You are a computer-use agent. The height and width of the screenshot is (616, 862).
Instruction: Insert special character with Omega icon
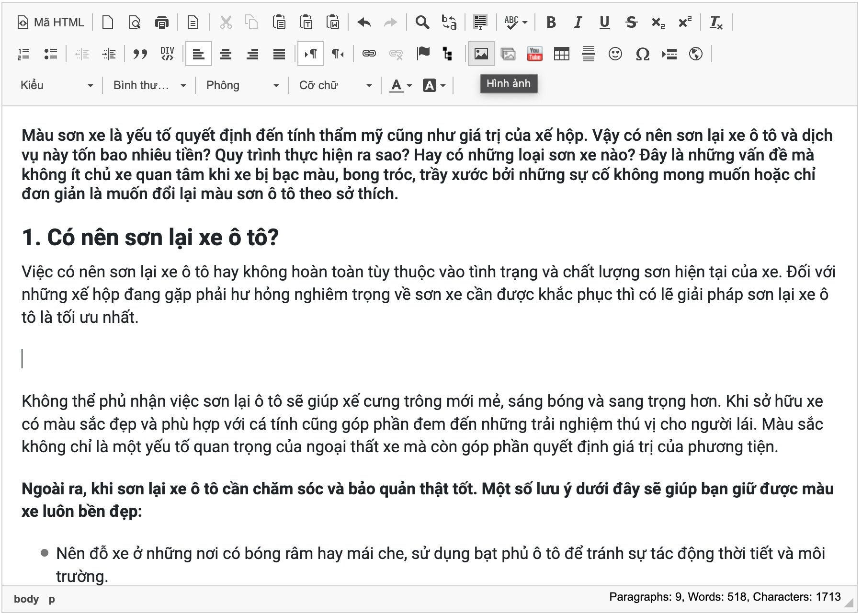click(642, 54)
